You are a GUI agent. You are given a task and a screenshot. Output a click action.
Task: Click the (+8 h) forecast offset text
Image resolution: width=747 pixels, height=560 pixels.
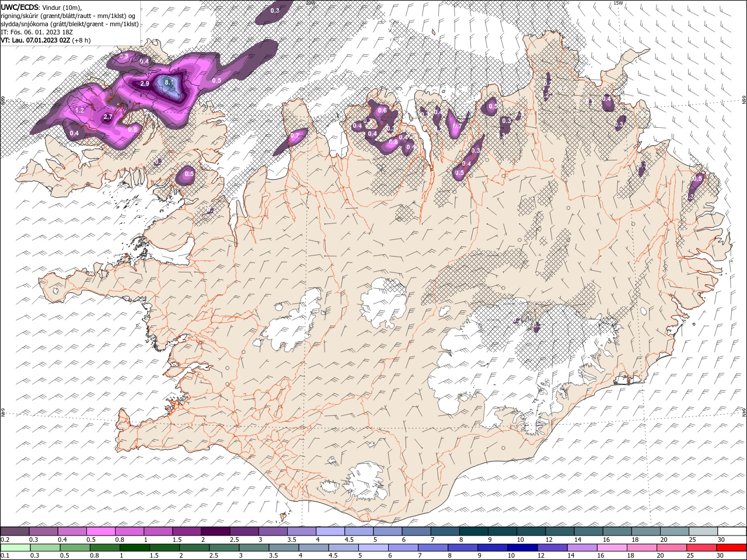pyautogui.click(x=82, y=40)
